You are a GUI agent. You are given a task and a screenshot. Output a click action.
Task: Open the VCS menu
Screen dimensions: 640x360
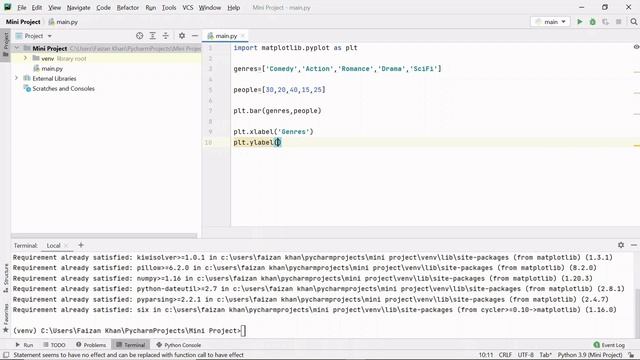(188, 7)
